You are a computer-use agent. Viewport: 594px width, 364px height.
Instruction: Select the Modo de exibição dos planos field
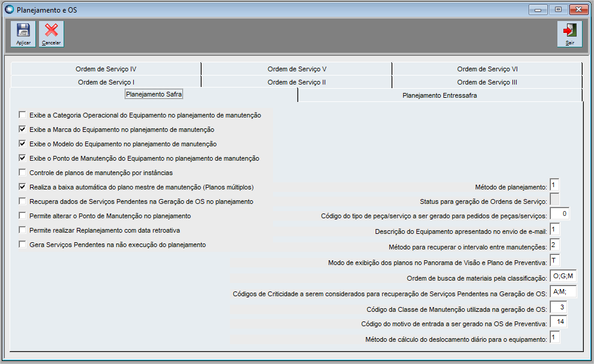[x=554, y=261]
